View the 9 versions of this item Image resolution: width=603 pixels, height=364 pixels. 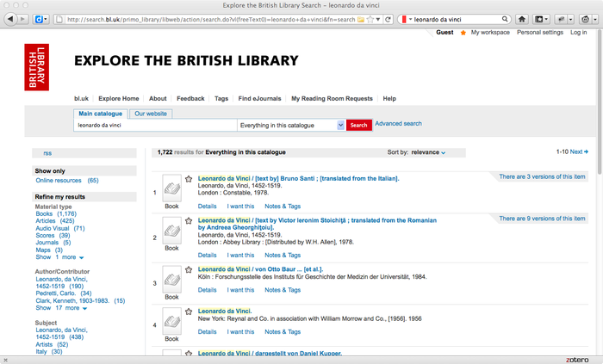[542, 219]
